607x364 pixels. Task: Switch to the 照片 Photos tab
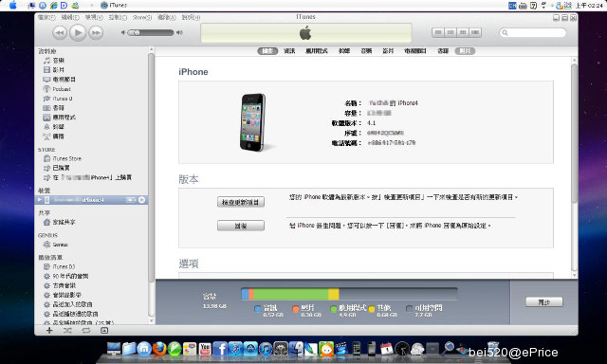point(465,51)
